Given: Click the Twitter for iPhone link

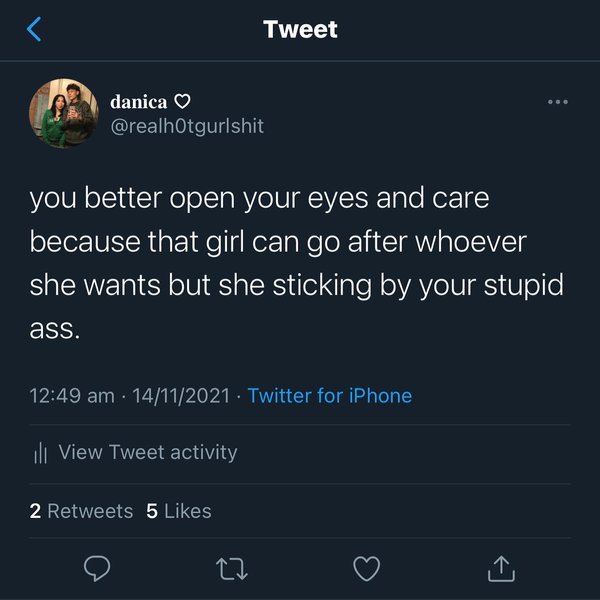Looking at the screenshot, I should click(329, 396).
